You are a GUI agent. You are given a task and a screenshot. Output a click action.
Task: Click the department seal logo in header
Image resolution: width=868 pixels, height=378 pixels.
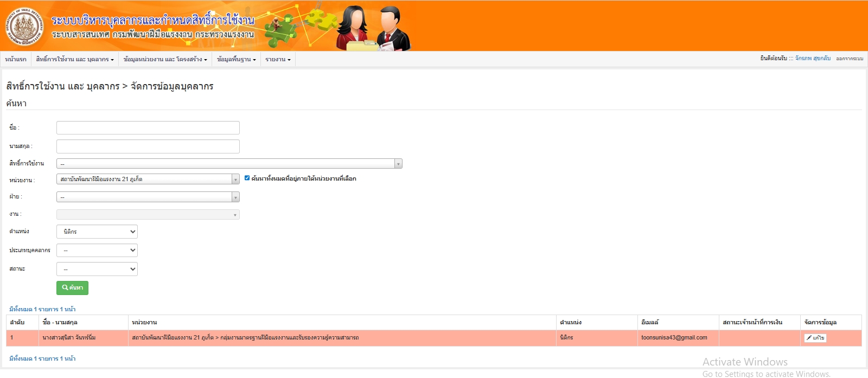(24, 27)
